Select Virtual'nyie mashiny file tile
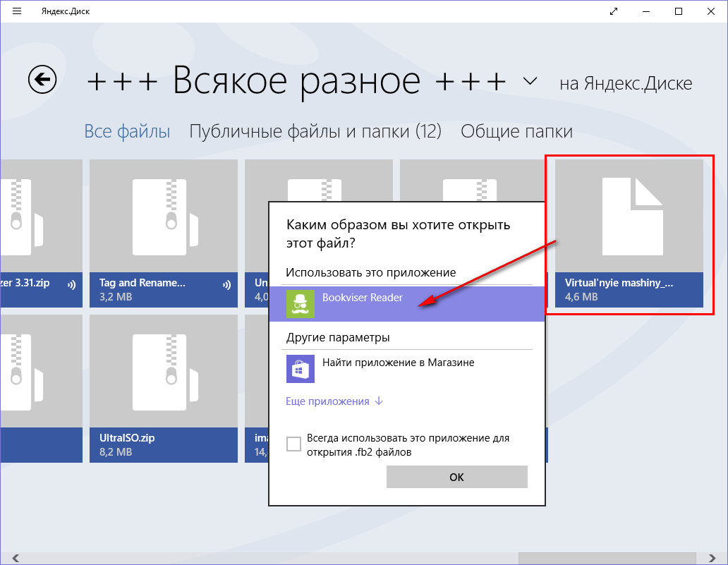This screenshot has height=565, width=728. [x=629, y=233]
